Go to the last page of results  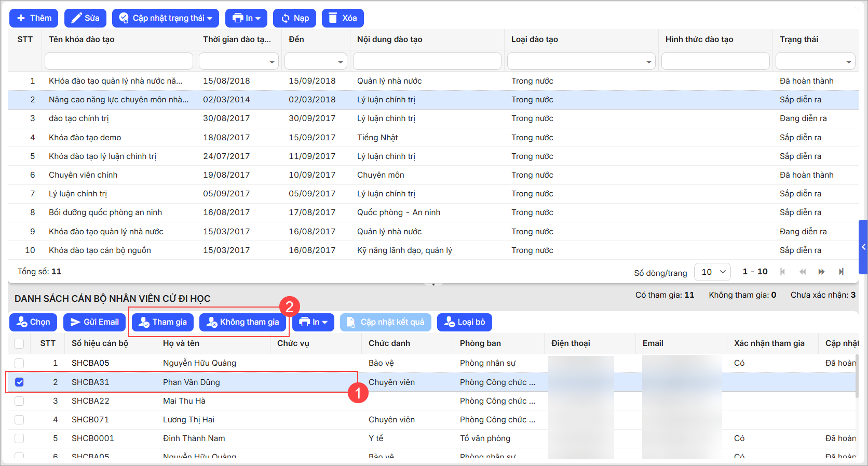pyautogui.click(x=841, y=272)
